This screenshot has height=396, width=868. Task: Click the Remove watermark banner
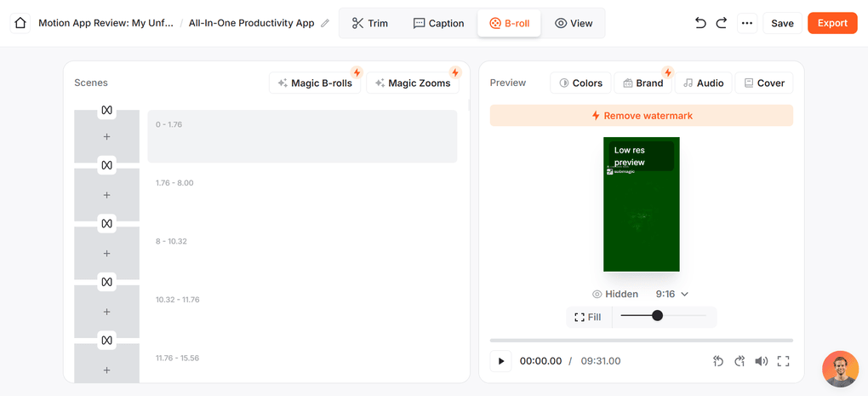(642, 116)
